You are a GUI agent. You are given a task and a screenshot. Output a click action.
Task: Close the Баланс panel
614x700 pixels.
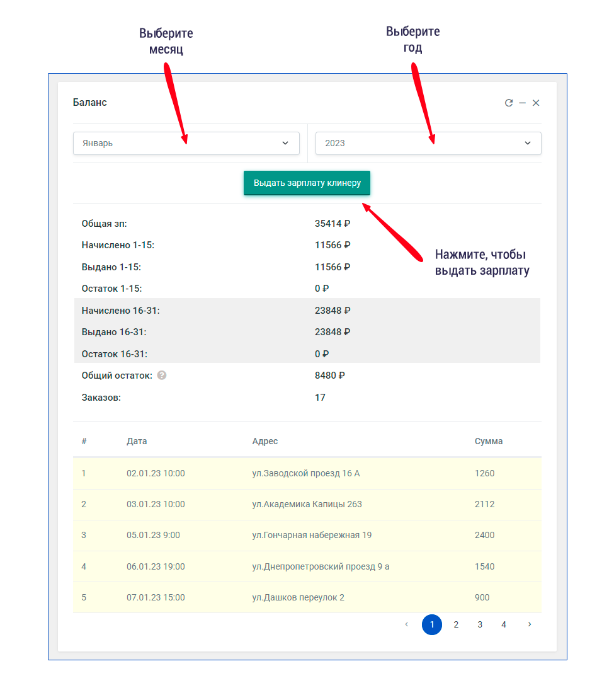point(536,103)
